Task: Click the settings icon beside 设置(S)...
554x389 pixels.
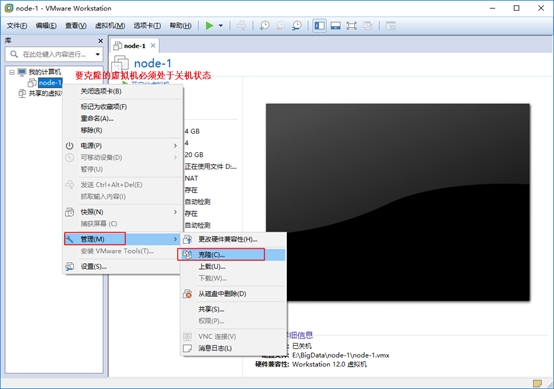Action: coord(70,266)
